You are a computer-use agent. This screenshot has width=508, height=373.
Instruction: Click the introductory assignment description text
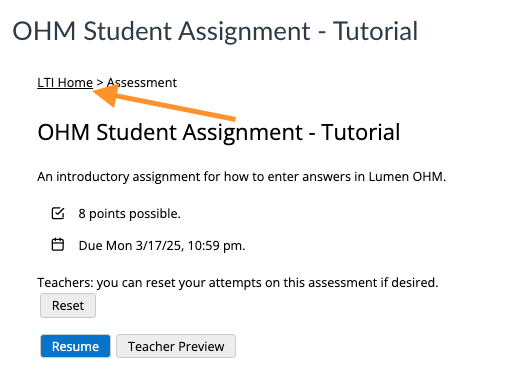coord(241,176)
